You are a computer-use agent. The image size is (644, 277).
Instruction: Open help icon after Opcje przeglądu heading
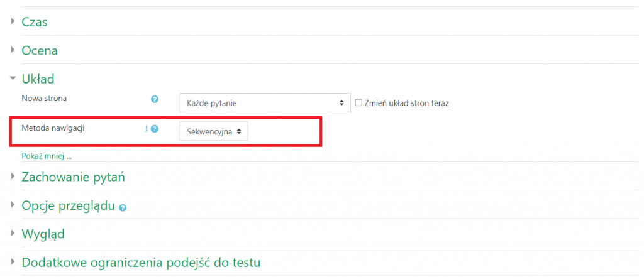[123, 208]
